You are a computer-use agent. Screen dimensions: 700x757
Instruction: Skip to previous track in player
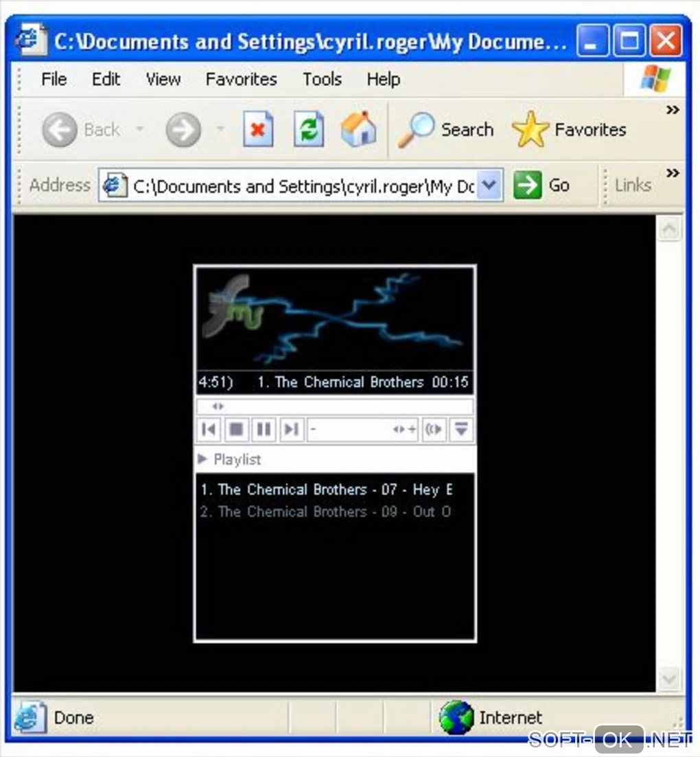click(209, 429)
